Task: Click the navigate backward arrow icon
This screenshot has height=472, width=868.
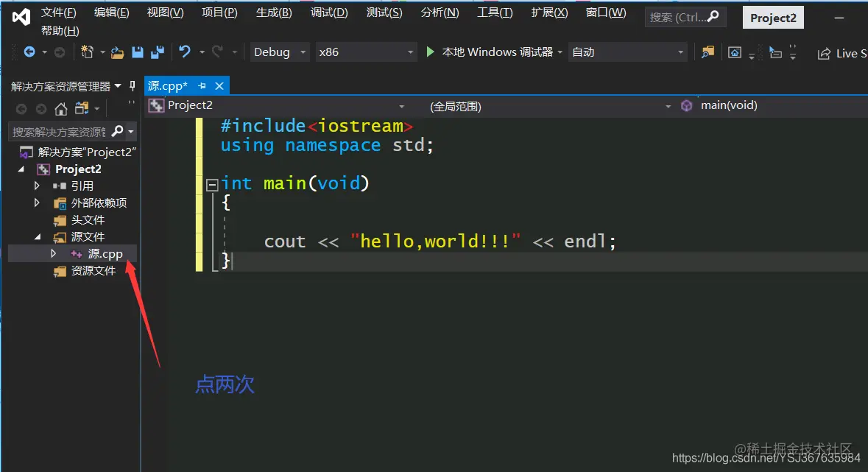Action: click(x=29, y=52)
